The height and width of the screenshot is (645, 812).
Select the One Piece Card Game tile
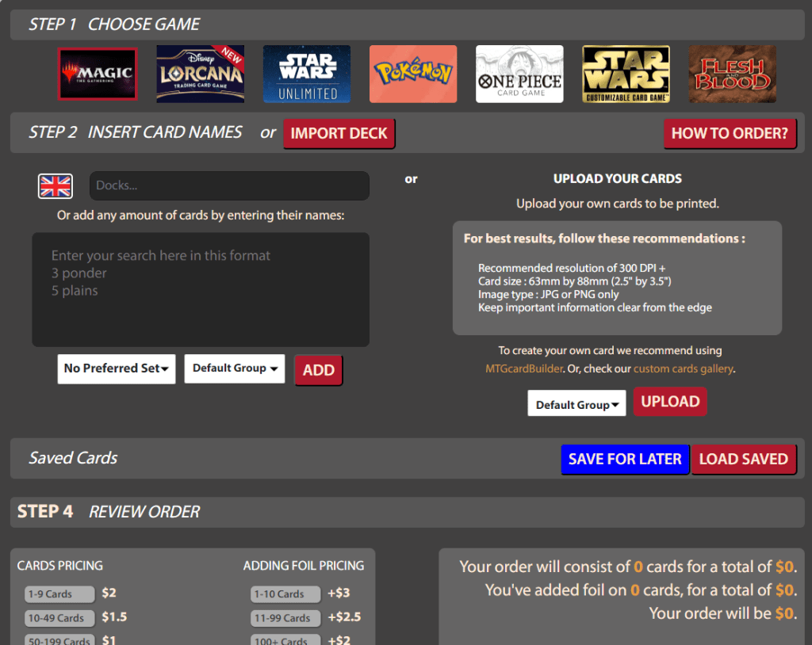coord(519,74)
